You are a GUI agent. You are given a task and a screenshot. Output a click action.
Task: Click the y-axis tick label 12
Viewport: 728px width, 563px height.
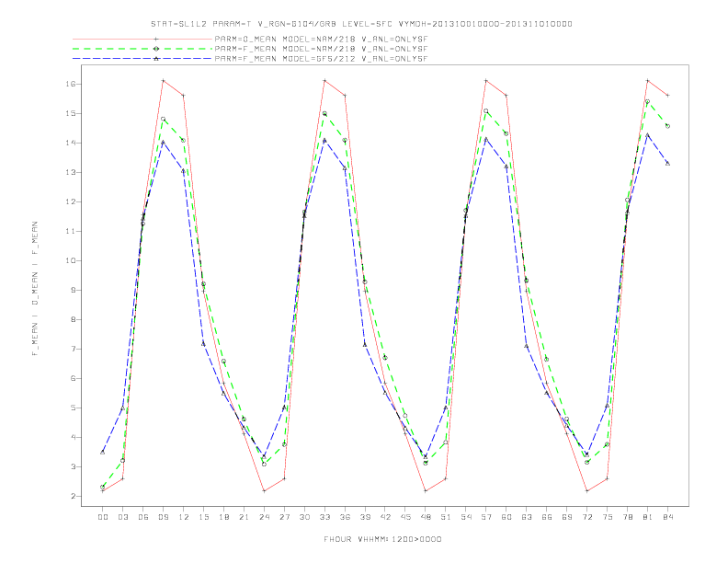click(x=71, y=201)
